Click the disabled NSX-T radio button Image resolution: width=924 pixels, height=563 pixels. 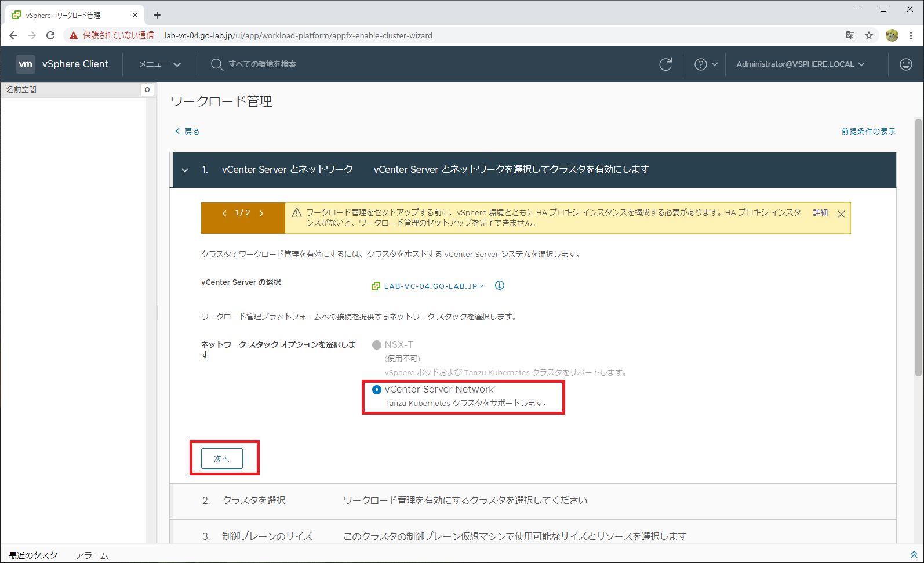[377, 345]
